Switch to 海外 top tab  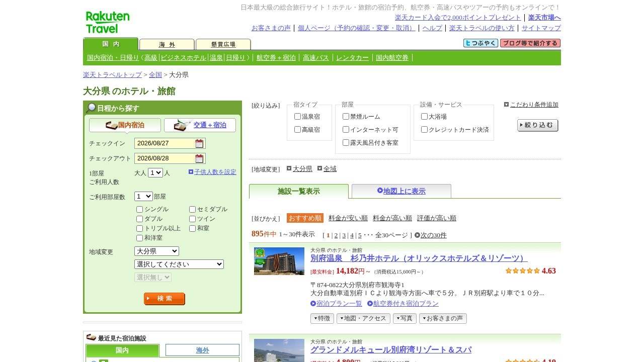(x=167, y=44)
